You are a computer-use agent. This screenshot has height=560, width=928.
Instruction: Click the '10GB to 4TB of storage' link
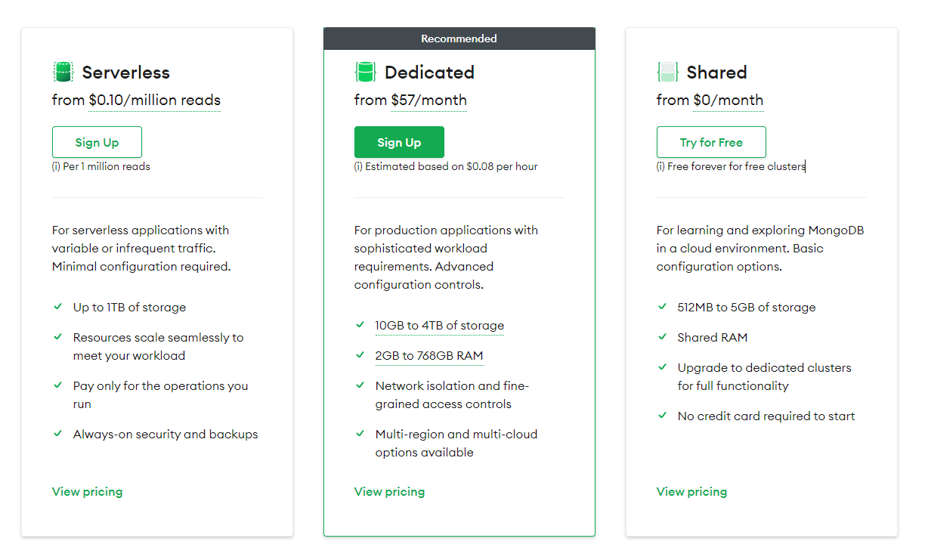pos(440,325)
